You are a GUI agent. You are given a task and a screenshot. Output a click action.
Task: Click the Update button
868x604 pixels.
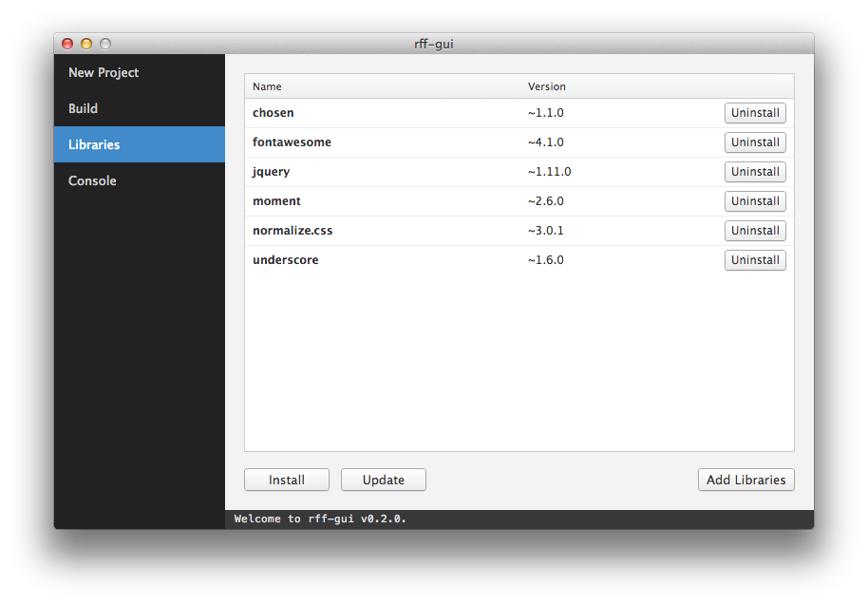pos(384,480)
